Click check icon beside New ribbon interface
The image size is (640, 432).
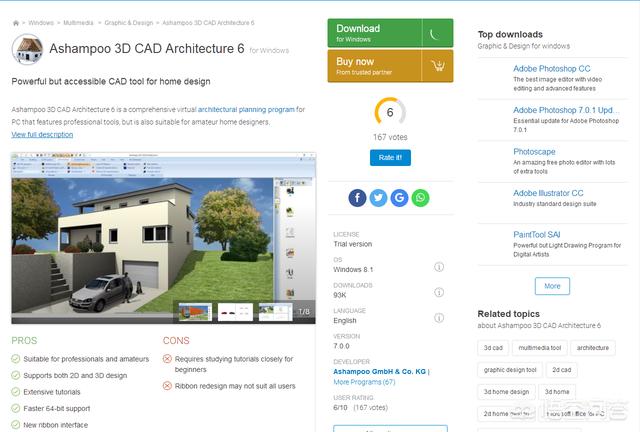[16, 425]
